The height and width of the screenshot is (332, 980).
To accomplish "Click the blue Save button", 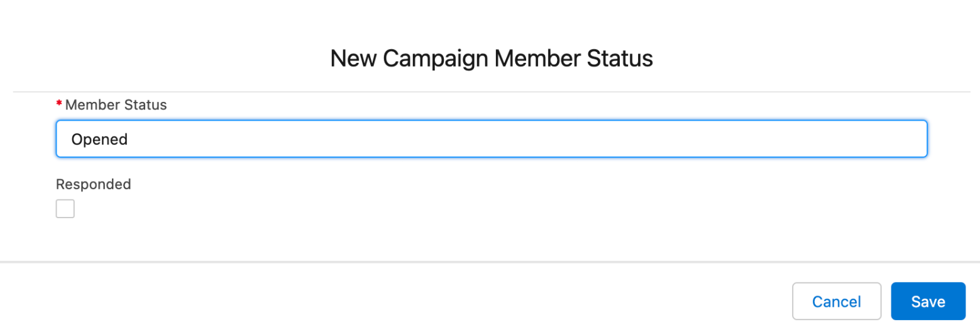I will [928, 301].
